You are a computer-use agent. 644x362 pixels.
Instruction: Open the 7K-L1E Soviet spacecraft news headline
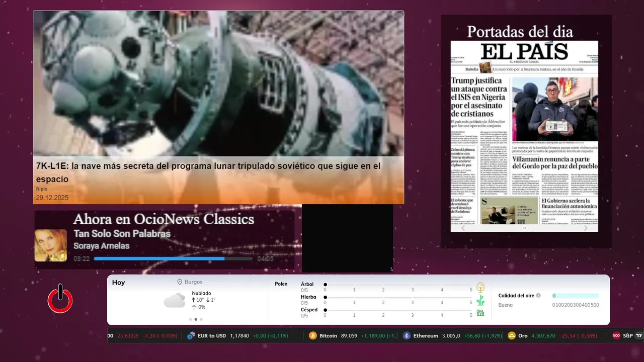coord(208,172)
